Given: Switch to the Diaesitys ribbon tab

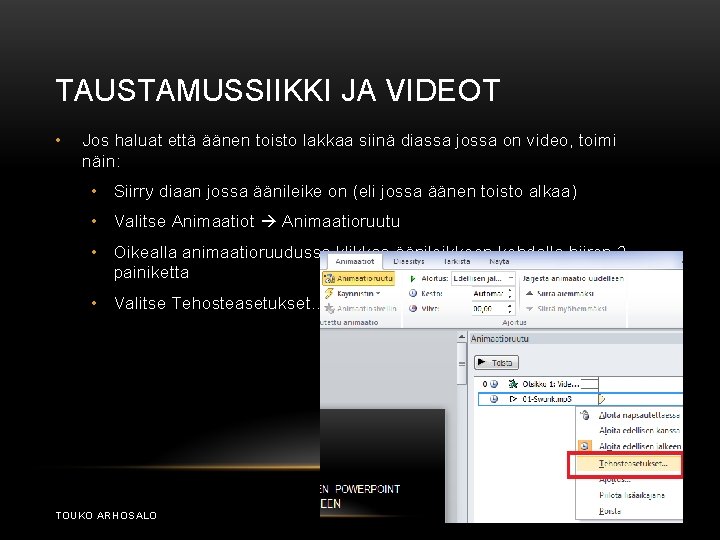Looking at the screenshot, I should tap(409, 261).
